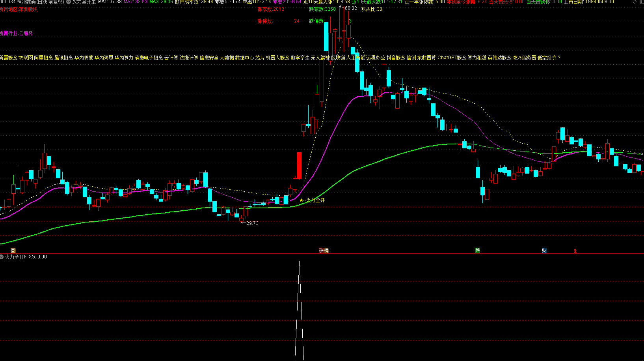Click the magenta MA2: 38.53 value
This screenshot has width=644, height=361.
(x=136, y=2)
